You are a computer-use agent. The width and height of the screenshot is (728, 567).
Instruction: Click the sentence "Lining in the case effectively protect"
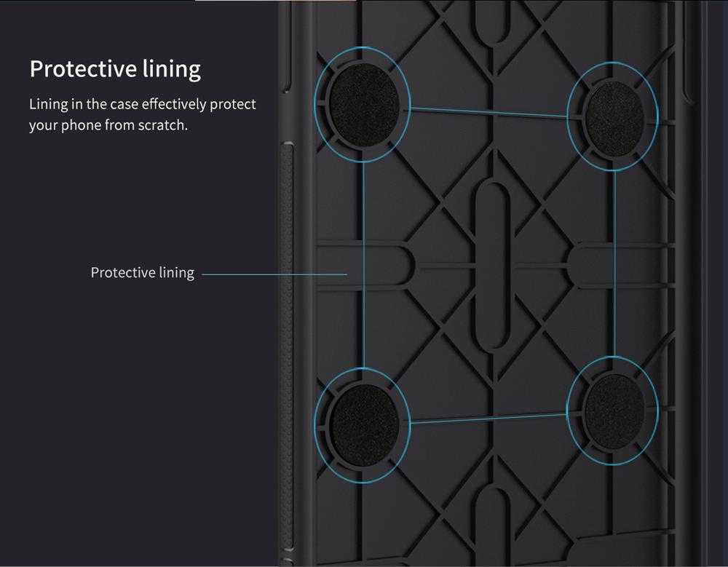143,104
